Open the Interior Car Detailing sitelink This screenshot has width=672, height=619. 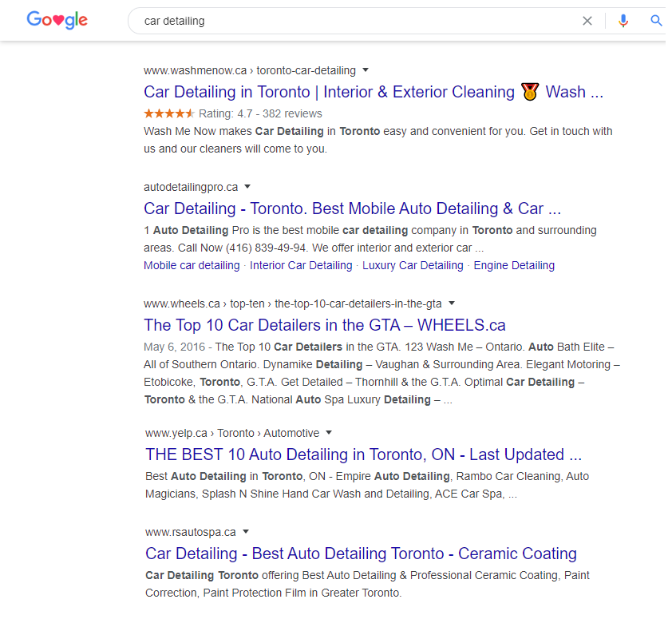tap(301, 265)
